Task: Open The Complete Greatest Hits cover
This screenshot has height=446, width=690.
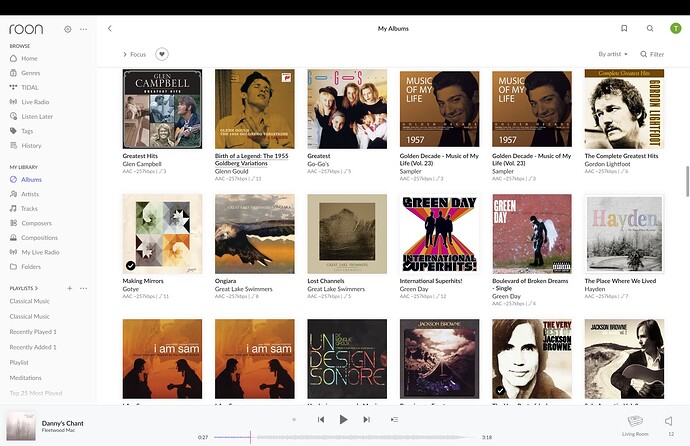Action: [x=624, y=109]
